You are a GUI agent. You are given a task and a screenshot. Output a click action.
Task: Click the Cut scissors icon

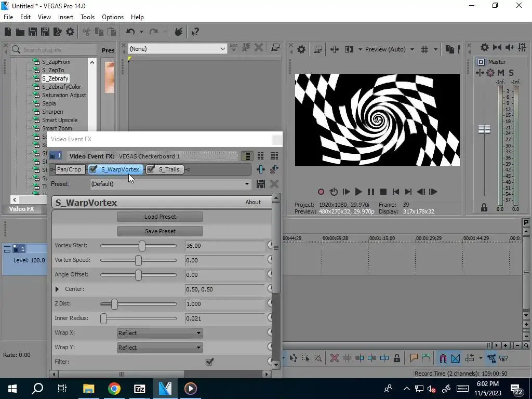point(87,32)
